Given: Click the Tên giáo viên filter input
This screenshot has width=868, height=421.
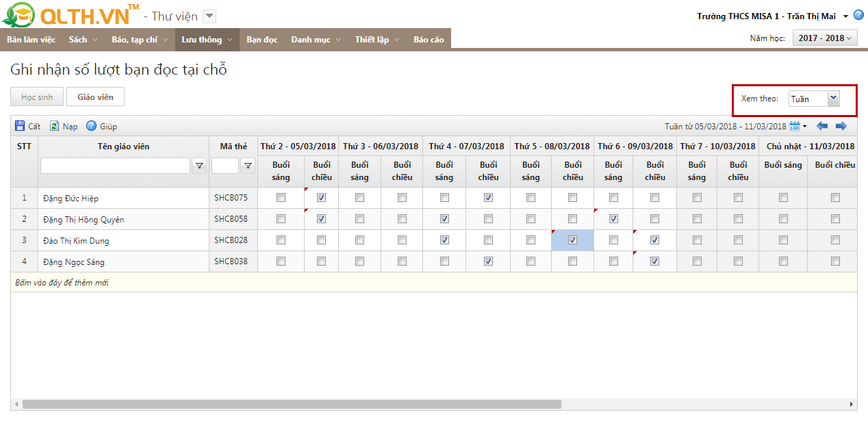Looking at the screenshot, I should (115, 165).
